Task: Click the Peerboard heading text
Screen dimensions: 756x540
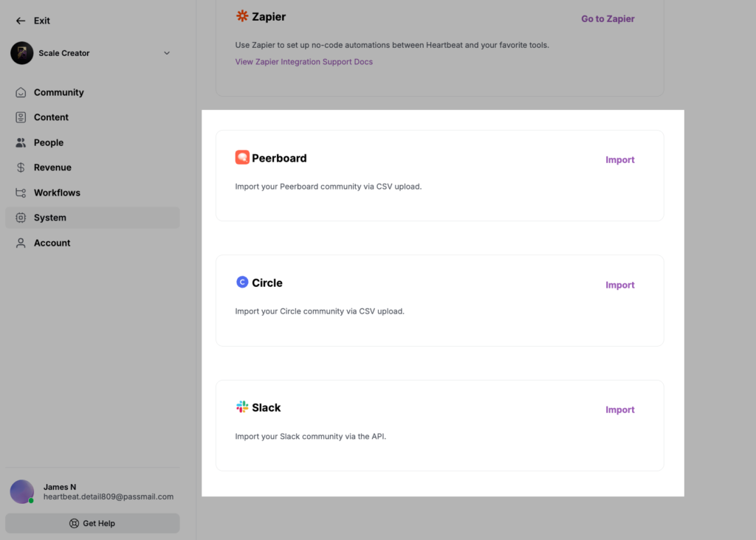Action: coord(279,158)
